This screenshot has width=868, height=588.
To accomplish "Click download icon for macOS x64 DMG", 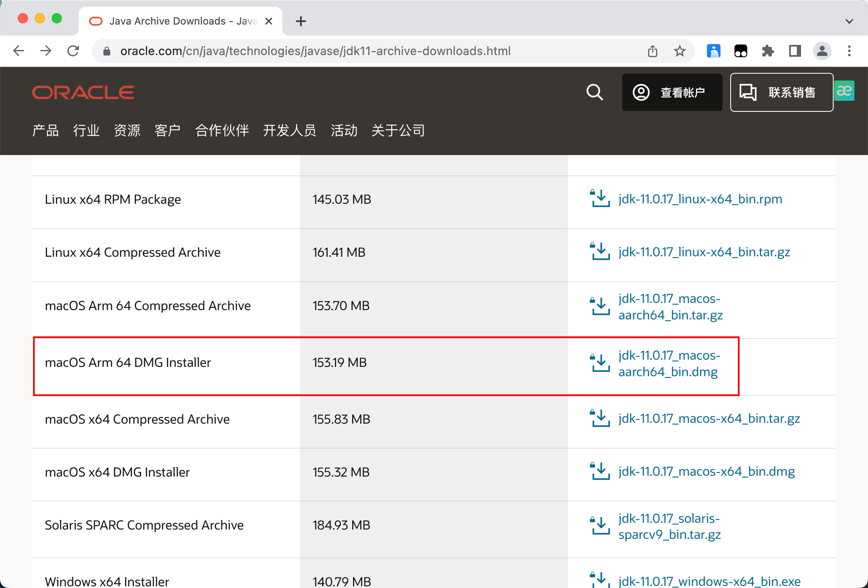I will coord(600,471).
